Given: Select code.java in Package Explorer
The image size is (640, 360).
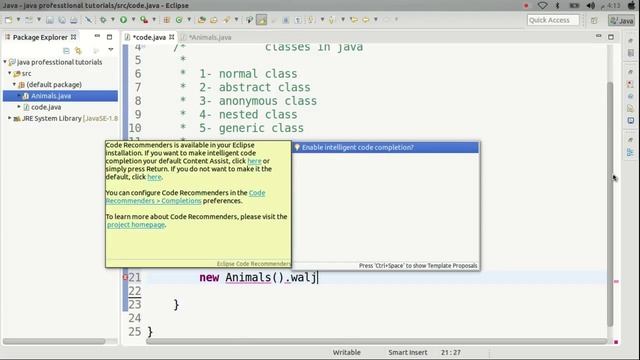Looking at the screenshot, I should point(46,107).
